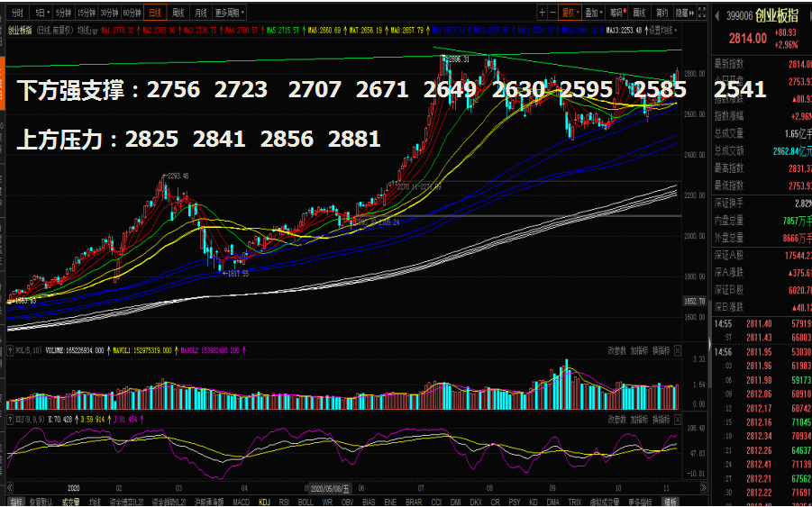This screenshot has height=507, width=812.
Task: Click 换指标 in KDJ panel
Action: click(661, 420)
